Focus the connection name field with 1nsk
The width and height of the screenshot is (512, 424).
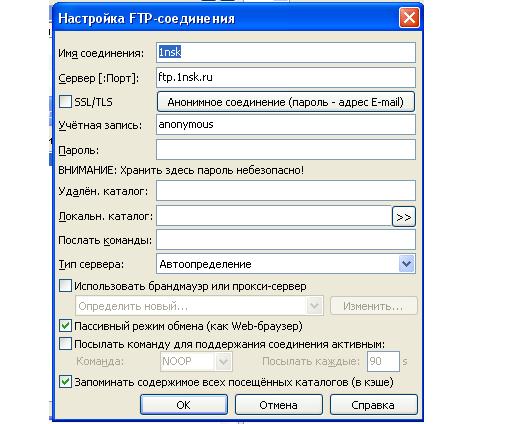(286, 52)
